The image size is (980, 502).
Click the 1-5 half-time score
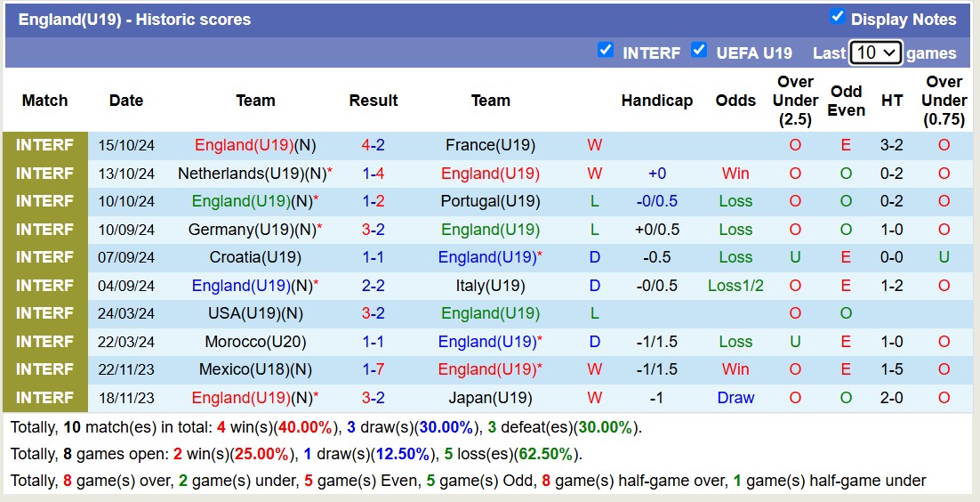pos(892,369)
